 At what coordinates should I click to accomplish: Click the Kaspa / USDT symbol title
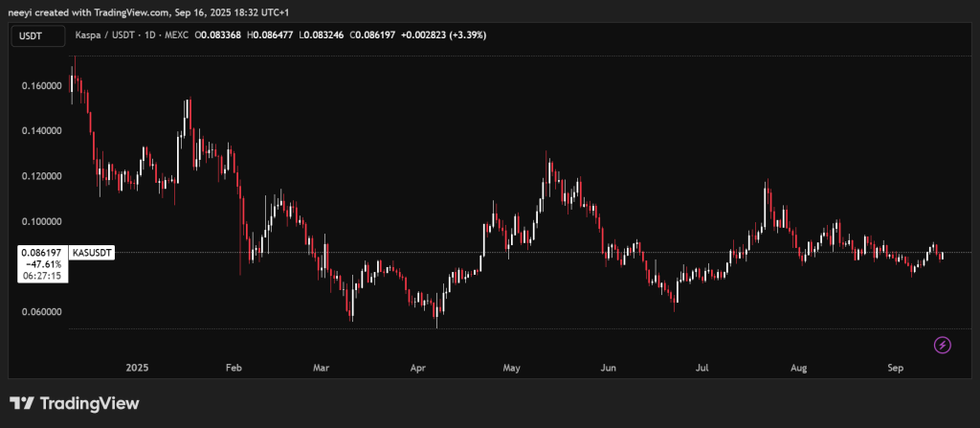click(105, 35)
